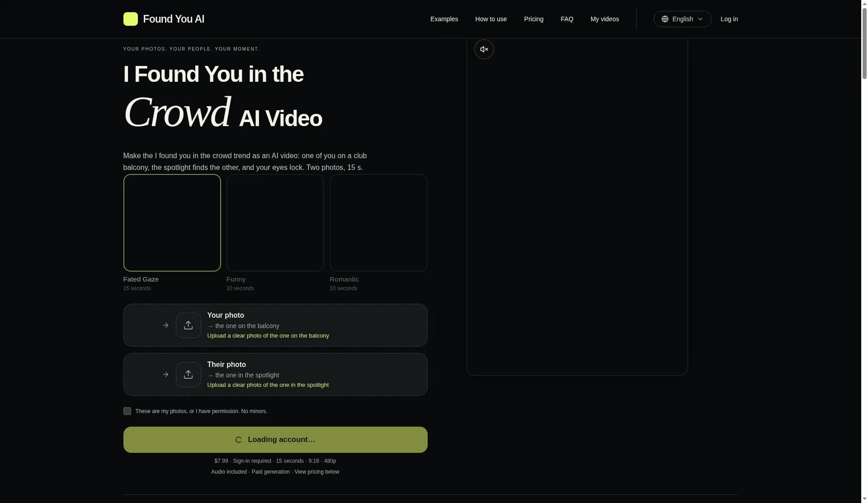Go to How to use section

pos(491,19)
